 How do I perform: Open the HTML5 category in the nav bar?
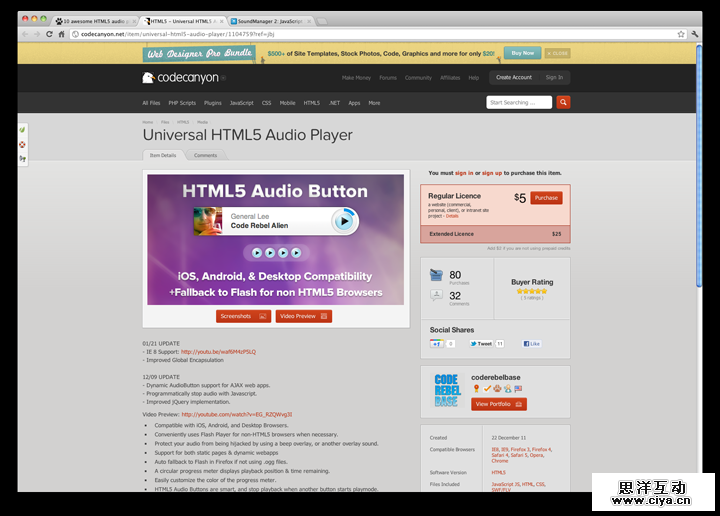tap(311, 103)
